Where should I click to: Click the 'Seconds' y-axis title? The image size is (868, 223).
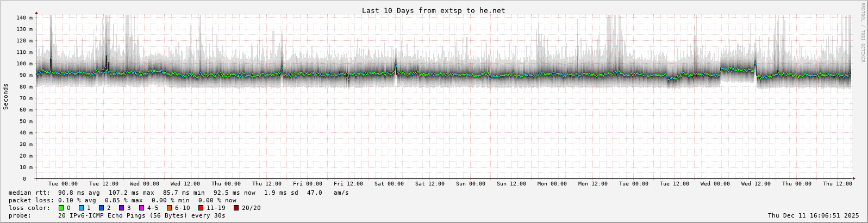point(6,97)
